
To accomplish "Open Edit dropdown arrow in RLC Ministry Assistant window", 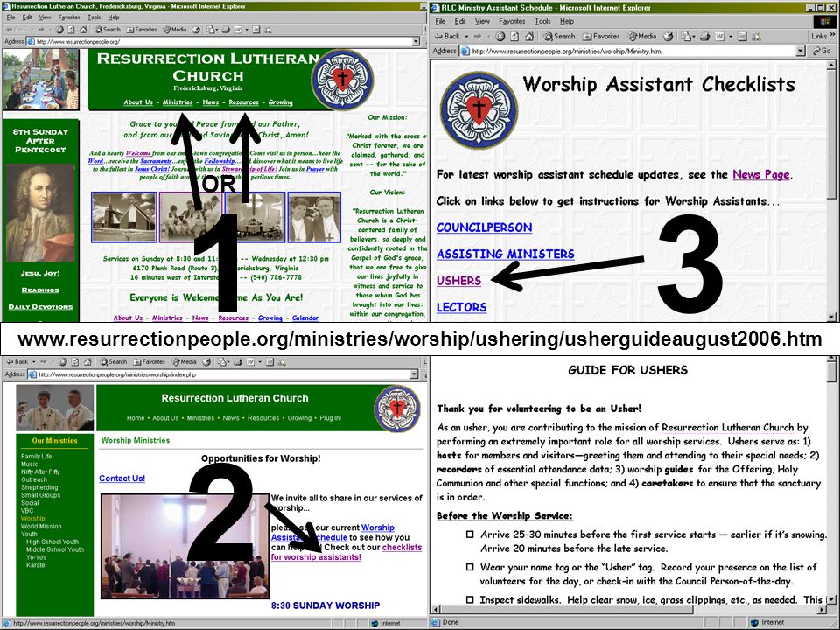I will [x=730, y=37].
